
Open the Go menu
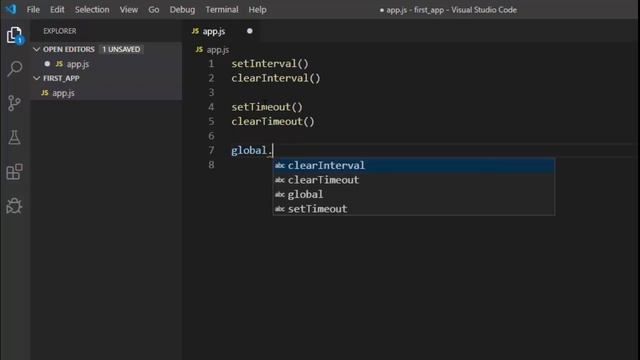point(153,9)
